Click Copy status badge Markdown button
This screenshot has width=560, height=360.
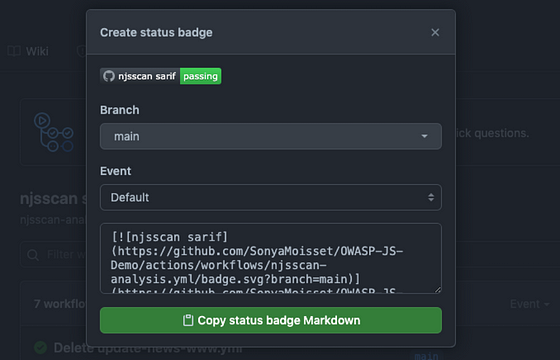pyautogui.click(x=271, y=320)
